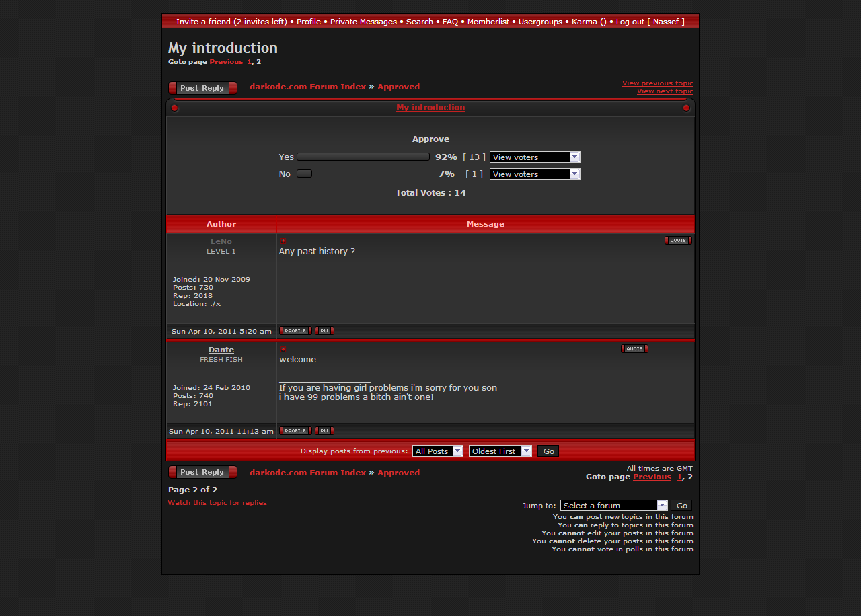Expand View voters dropdown for No
861x616 pixels.
535,174
